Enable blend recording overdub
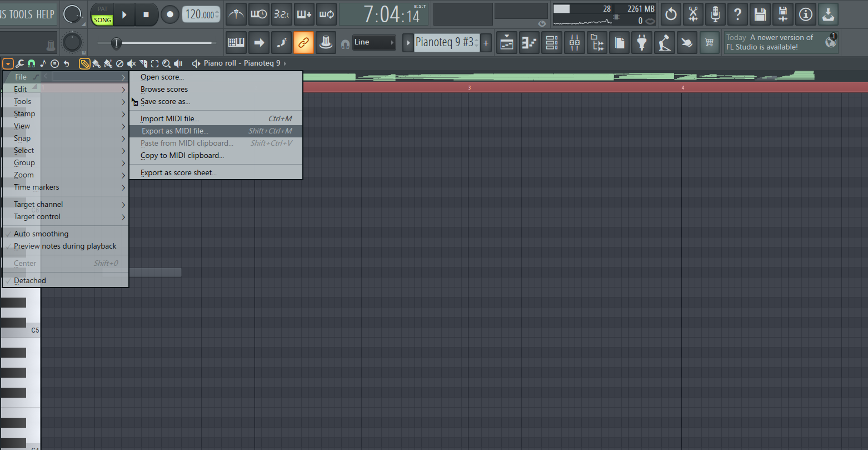This screenshot has width=868, height=450. 304,14
